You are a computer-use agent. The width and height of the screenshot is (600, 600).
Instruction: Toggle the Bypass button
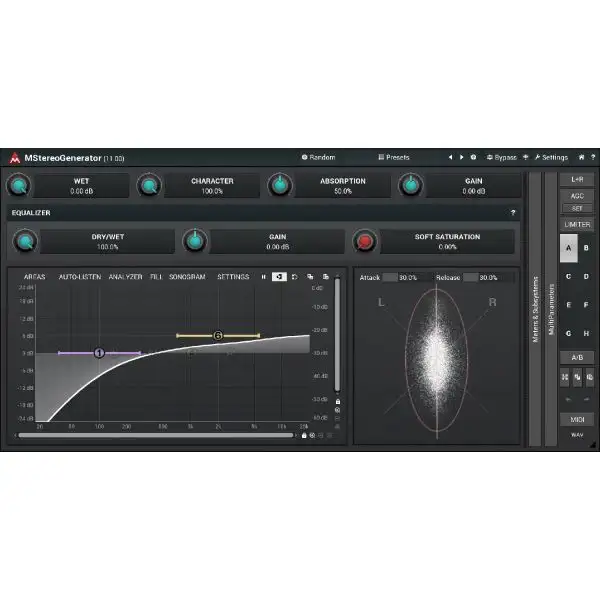502,157
